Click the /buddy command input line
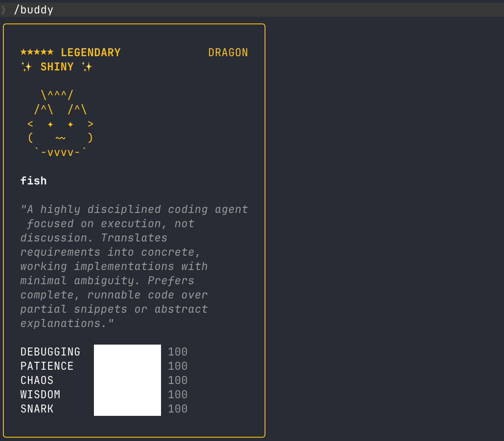 coord(252,10)
